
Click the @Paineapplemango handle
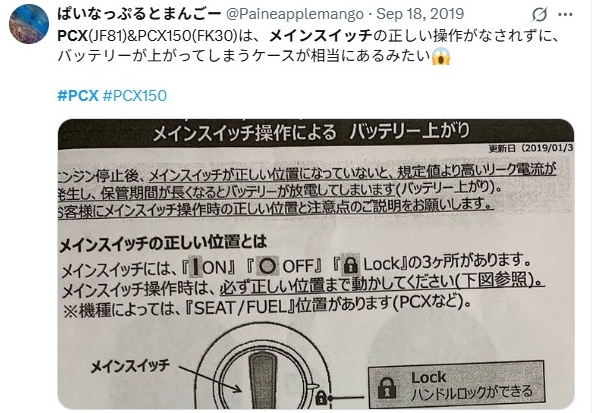point(295,14)
